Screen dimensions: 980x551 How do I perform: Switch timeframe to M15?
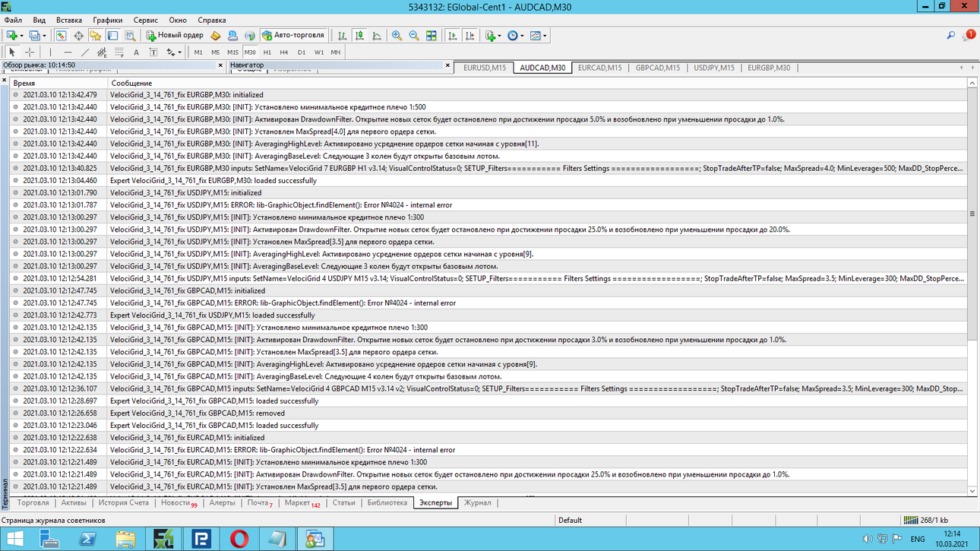point(232,52)
